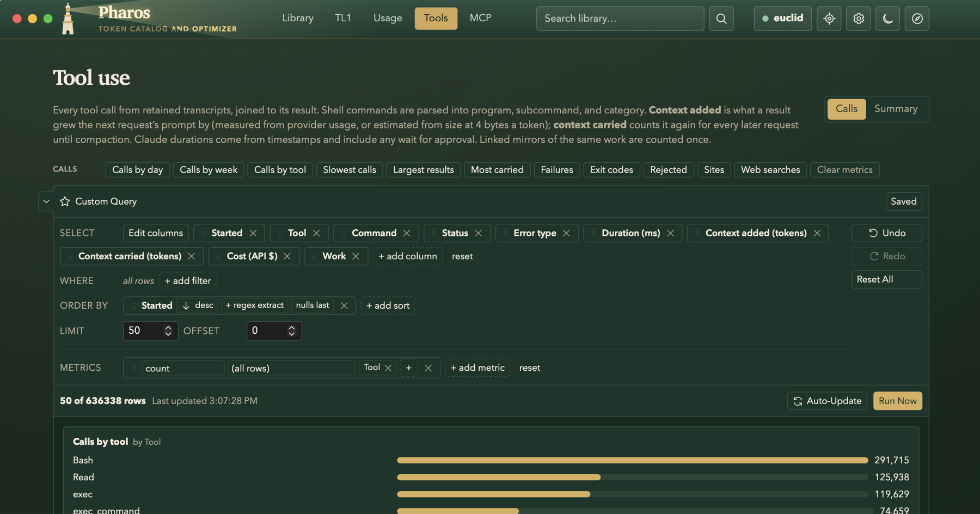Focus the Search library field
Screen dimensions: 980x514
click(620, 19)
